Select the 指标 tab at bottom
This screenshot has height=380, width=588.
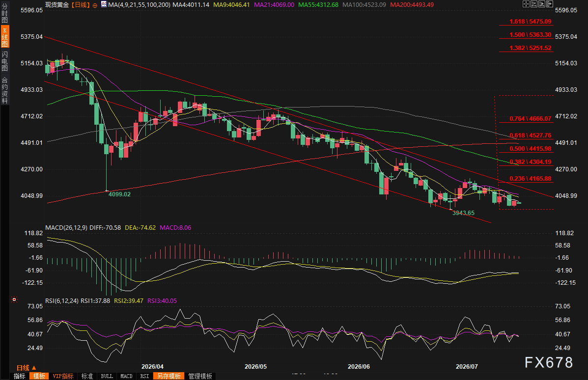pos(20,376)
